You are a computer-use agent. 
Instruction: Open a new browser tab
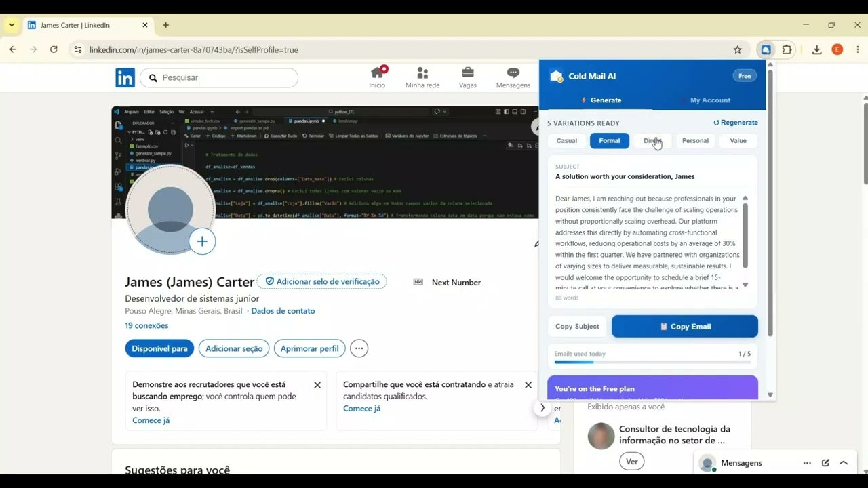[165, 25]
